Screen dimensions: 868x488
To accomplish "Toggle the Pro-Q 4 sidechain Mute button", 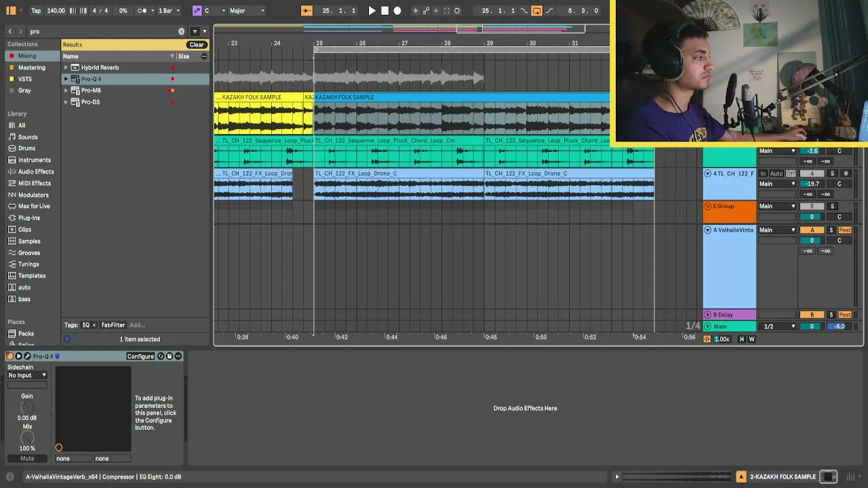I will (x=27, y=459).
